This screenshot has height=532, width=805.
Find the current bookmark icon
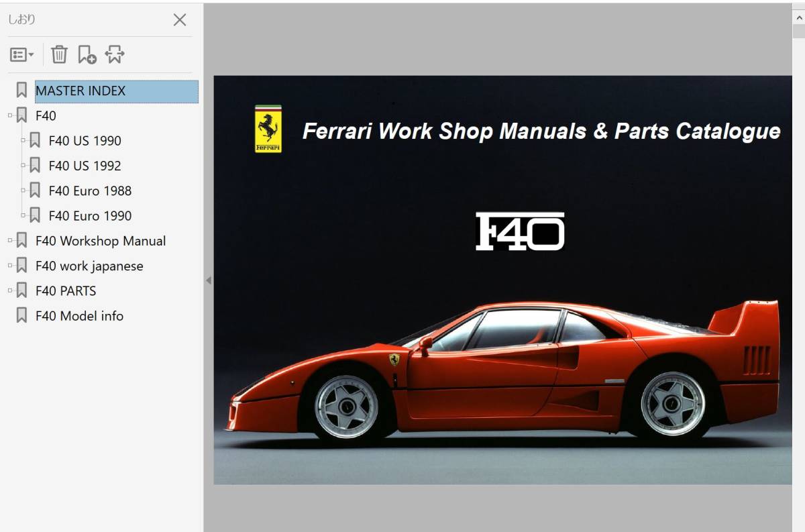115,55
